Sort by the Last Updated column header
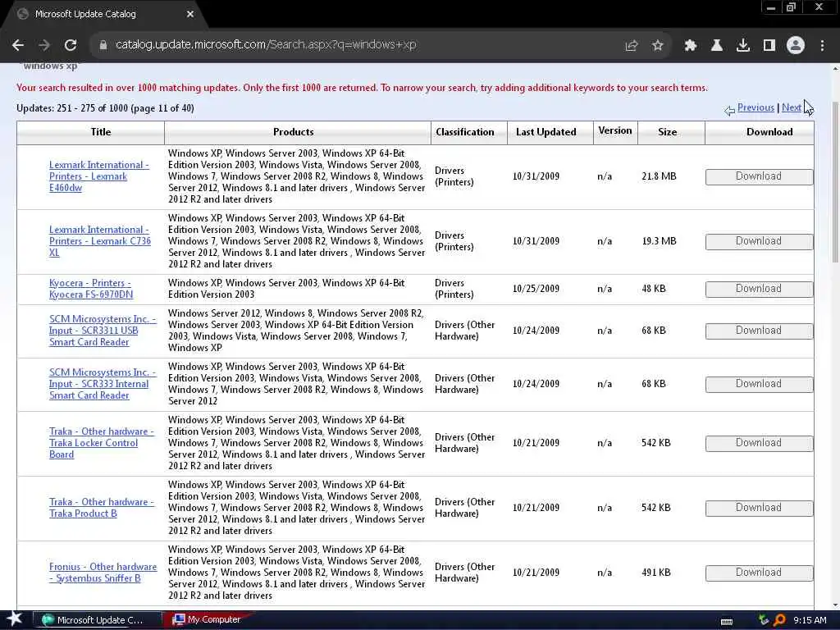This screenshot has width=840, height=630. point(546,132)
